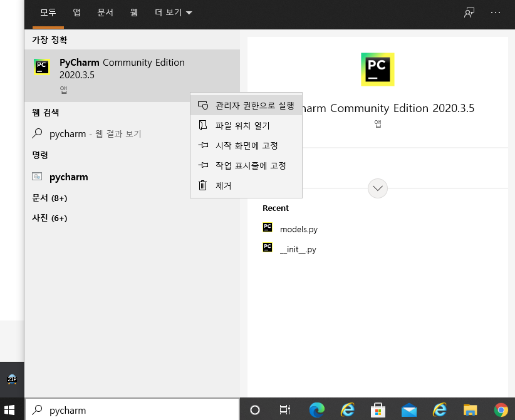
Task: Switch to the '문서' search tab
Action: 105,13
